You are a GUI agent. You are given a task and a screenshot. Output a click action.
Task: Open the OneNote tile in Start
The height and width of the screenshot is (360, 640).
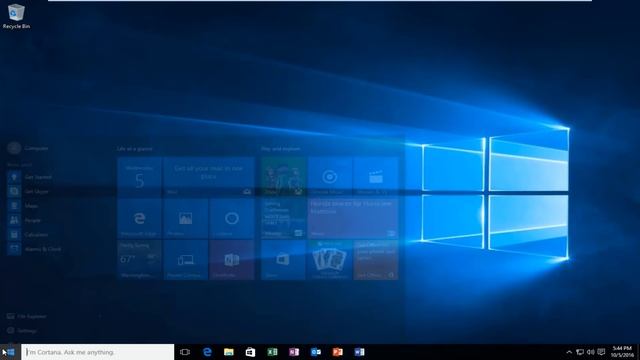232,260
